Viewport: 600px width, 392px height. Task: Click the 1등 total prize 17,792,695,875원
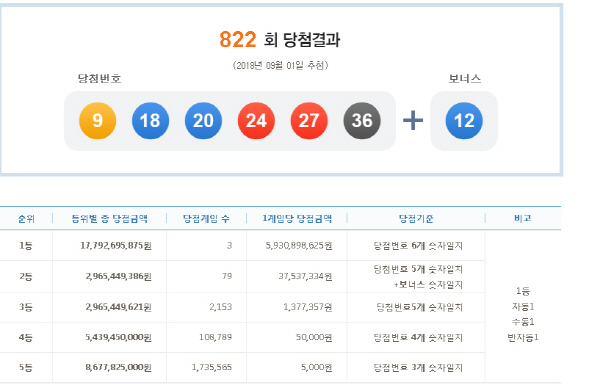click(116, 245)
